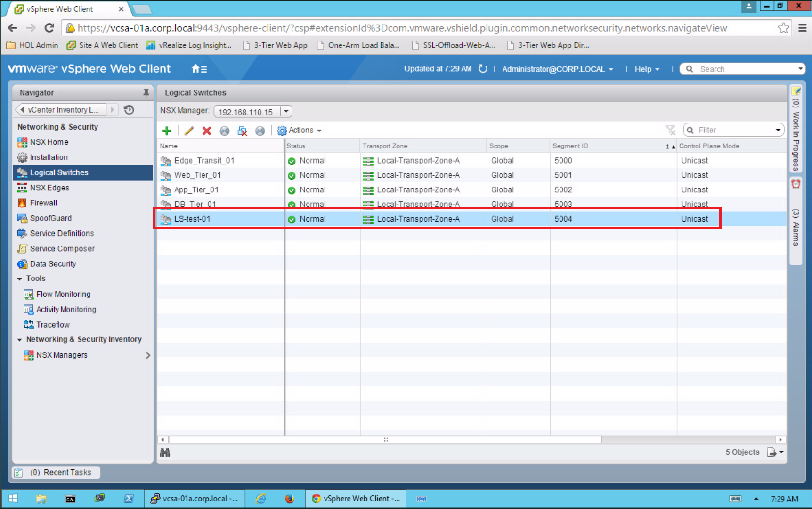The image size is (812, 509).
Task: Open Internet Explorer from the taskbar
Action: [x=260, y=499]
